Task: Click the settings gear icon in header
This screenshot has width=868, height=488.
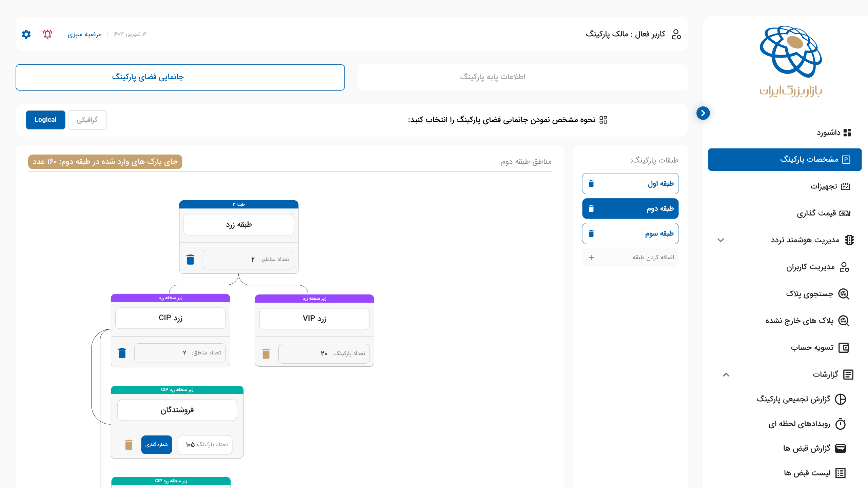Action: coord(26,34)
